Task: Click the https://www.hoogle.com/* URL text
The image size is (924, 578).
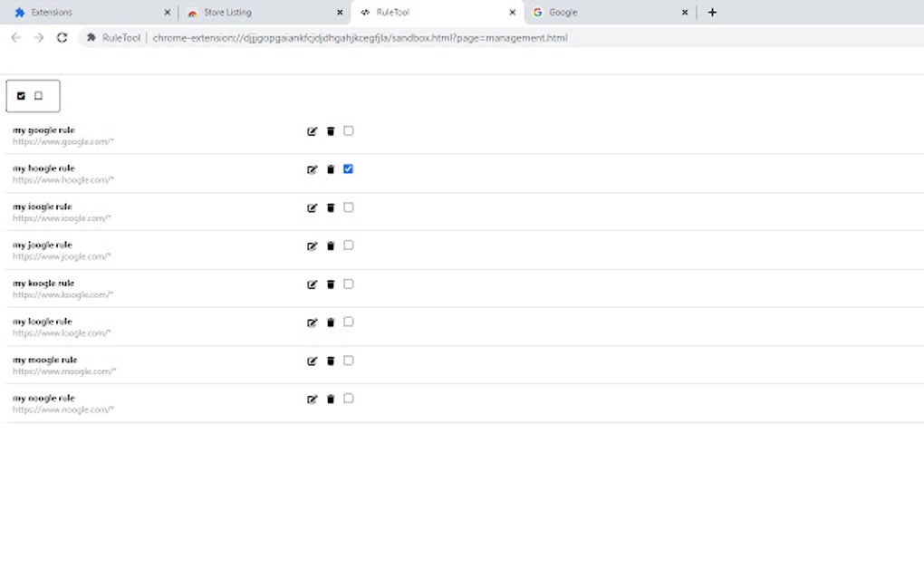Action: pyautogui.click(x=63, y=180)
